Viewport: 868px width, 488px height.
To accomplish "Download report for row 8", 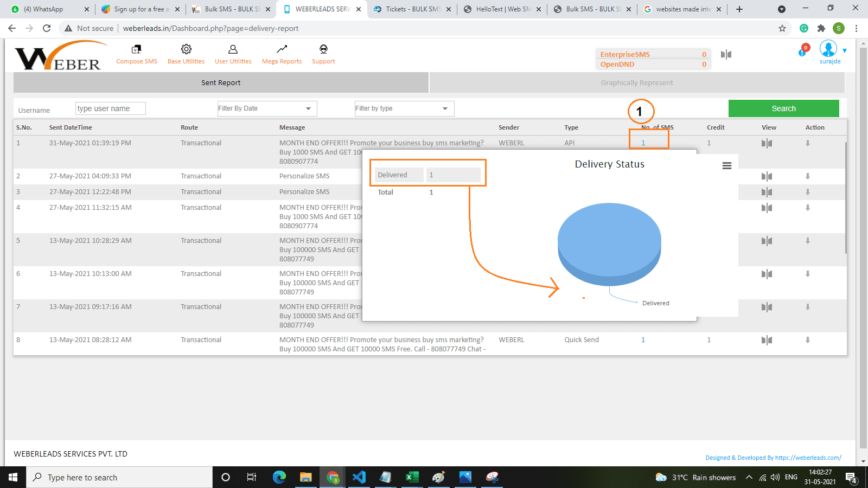I will 808,340.
